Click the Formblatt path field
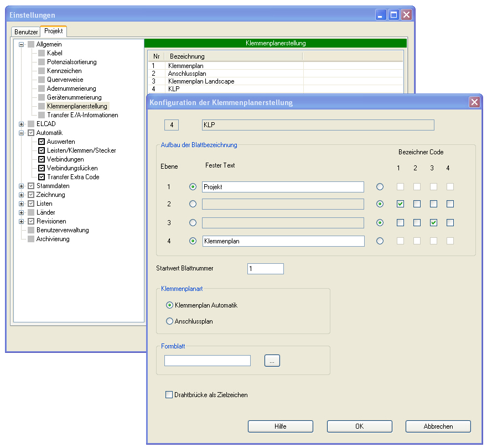 click(x=208, y=361)
